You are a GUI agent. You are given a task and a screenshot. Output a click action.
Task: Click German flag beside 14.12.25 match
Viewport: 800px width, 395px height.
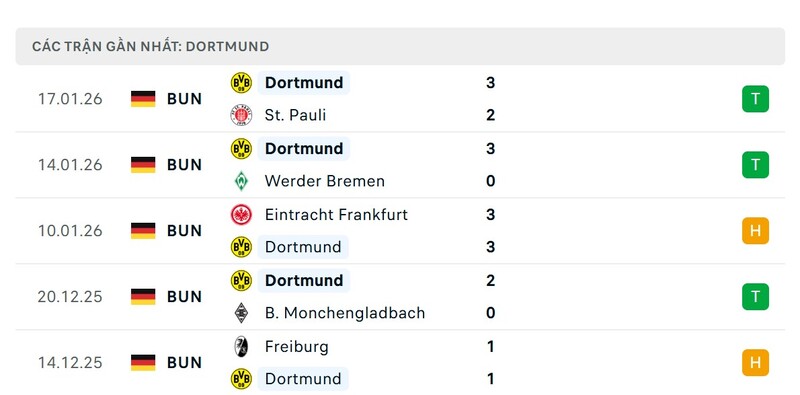click(x=143, y=362)
